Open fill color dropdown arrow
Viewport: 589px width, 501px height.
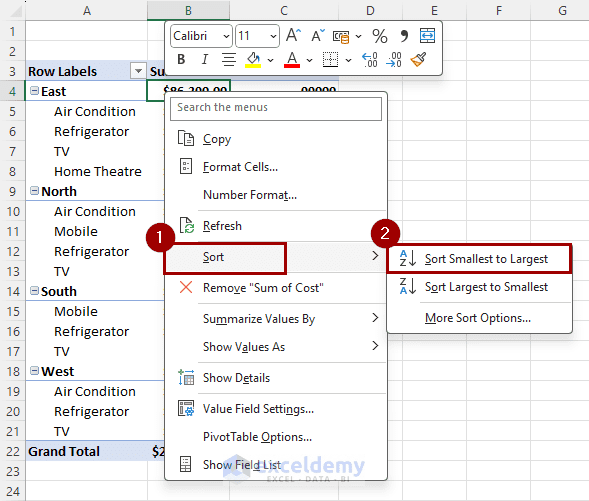pos(270,60)
